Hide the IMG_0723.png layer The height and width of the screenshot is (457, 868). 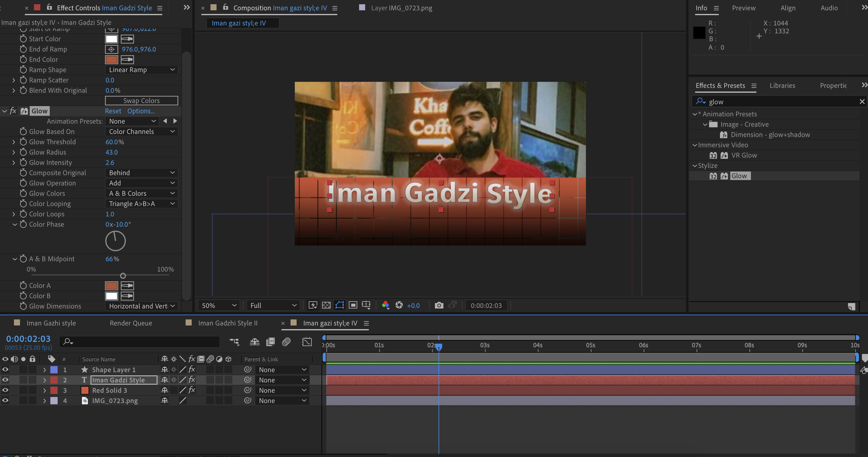tap(5, 401)
